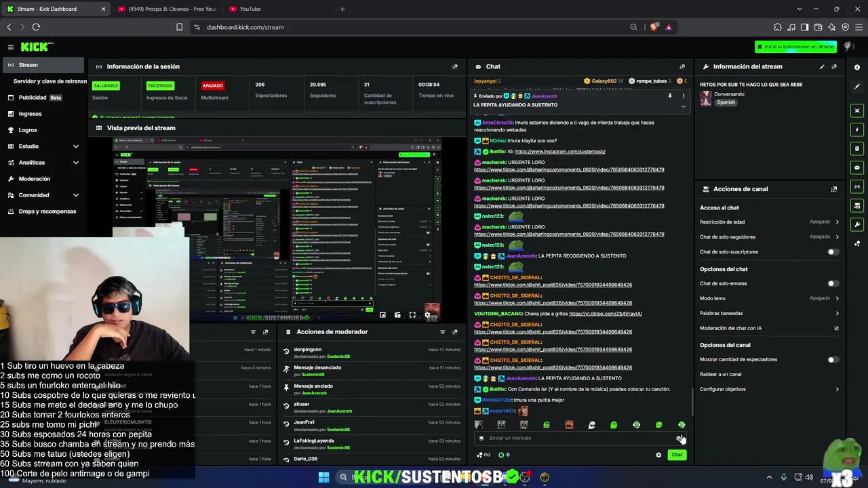Click the taskbar microphone icon
The height and width of the screenshot is (488, 868).
point(784,477)
